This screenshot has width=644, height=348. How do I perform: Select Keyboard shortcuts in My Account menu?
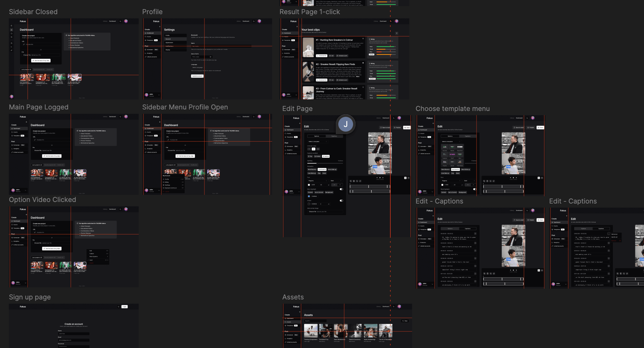(x=173, y=188)
